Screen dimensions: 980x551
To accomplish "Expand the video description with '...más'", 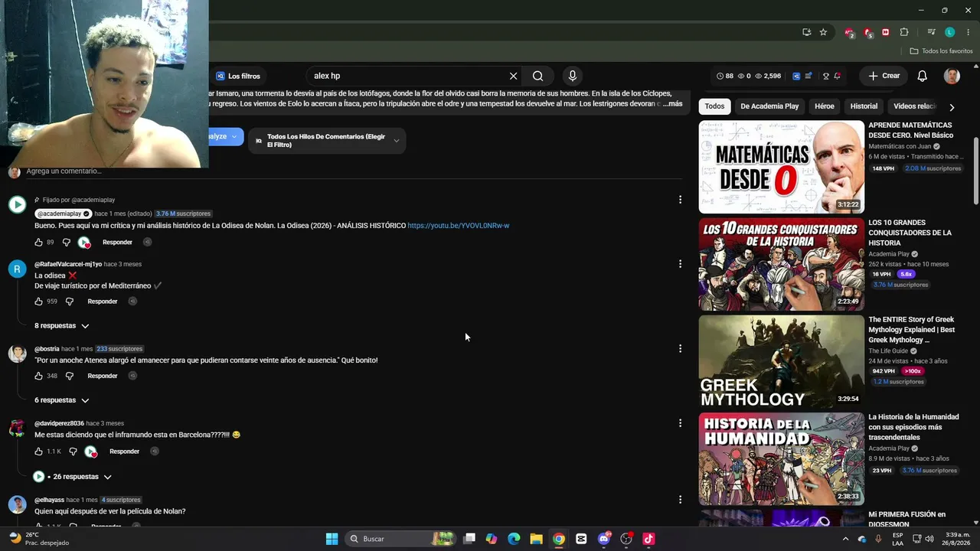I will [672, 103].
